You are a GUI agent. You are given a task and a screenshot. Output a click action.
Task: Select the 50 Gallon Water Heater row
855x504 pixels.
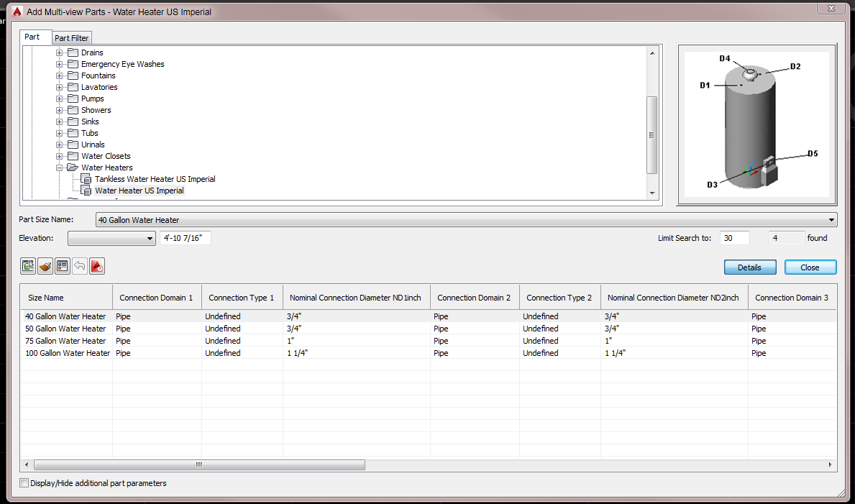428,329
